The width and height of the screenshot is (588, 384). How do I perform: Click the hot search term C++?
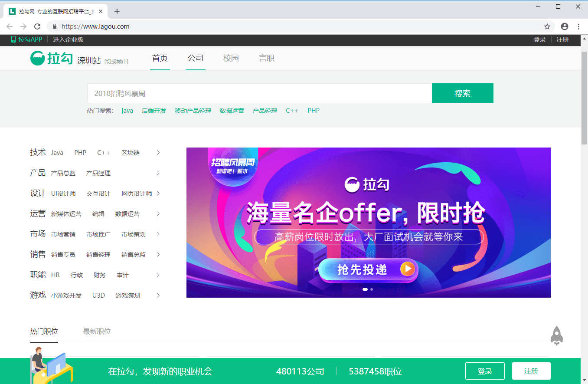[x=292, y=111]
